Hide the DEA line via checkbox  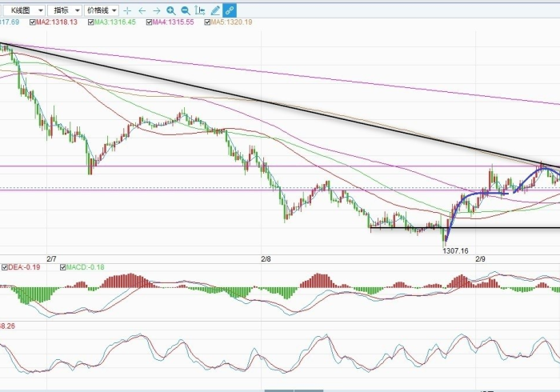3,266
